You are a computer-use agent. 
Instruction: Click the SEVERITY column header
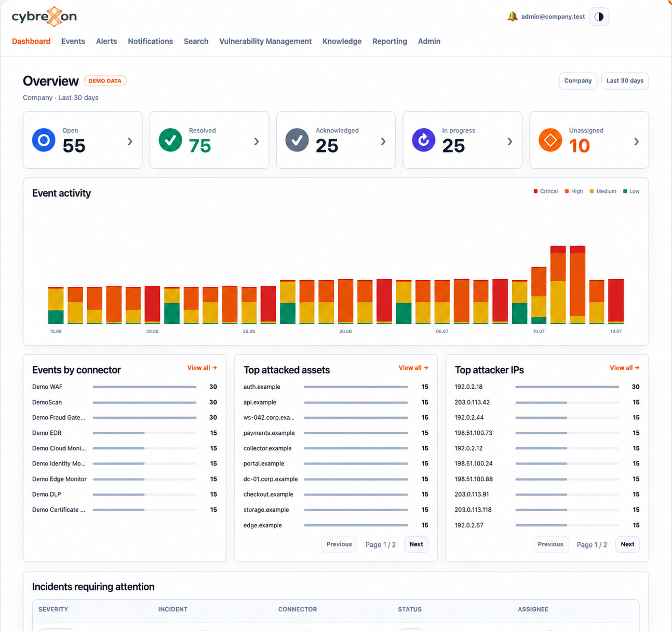point(53,609)
